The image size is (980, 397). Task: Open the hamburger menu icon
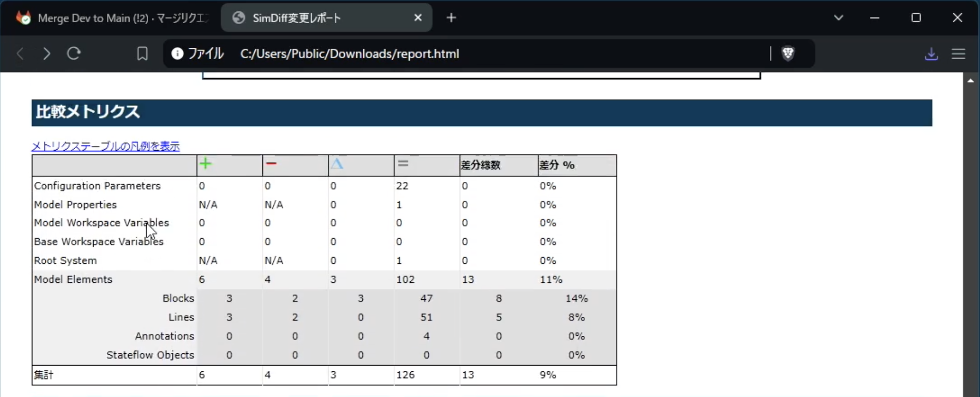pos(958,53)
